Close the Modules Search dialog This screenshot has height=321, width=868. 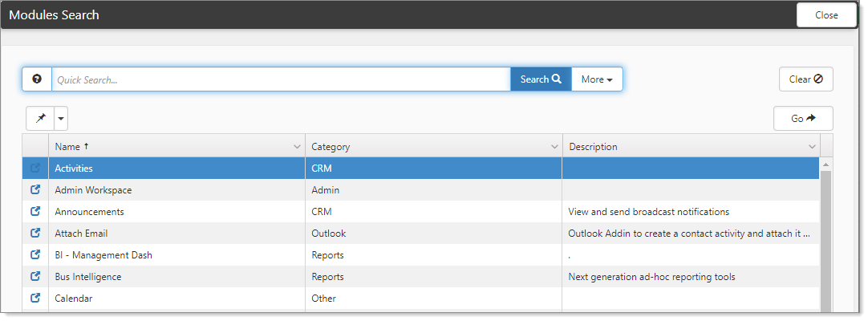[826, 15]
